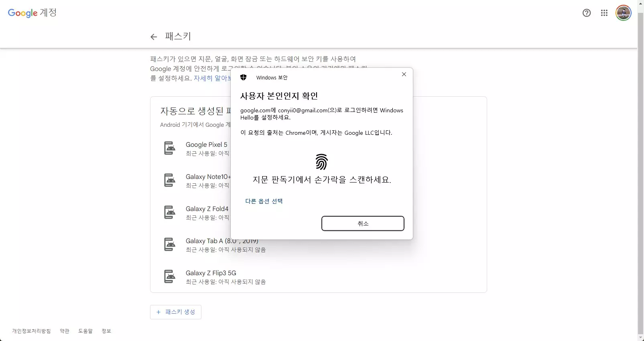Image resolution: width=644 pixels, height=341 pixels.
Task: Click the Google Pixel 5 device icon
Action: click(170, 148)
